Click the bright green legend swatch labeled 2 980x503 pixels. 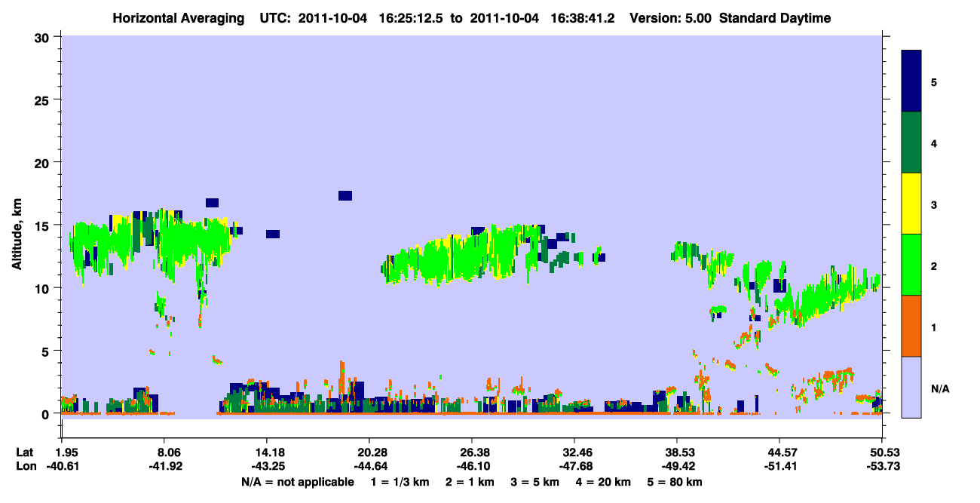pyautogui.click(x=911, y=265)
